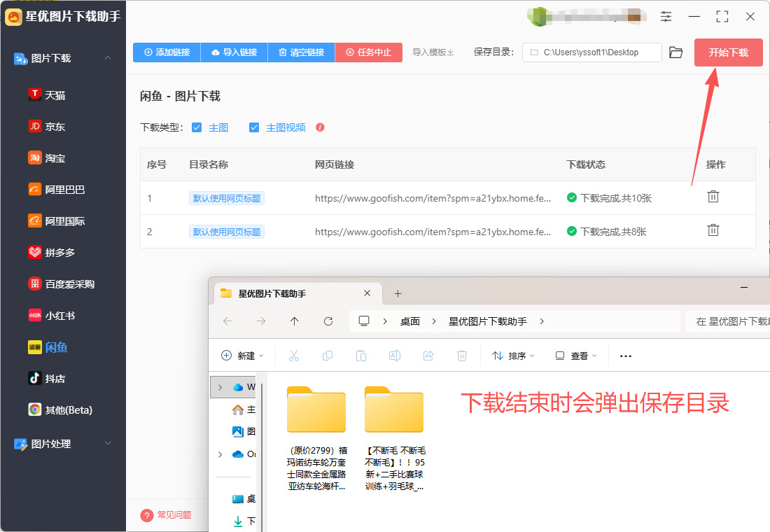Switch to the 星优图片下载助手 explorer tab

(299, 293)
